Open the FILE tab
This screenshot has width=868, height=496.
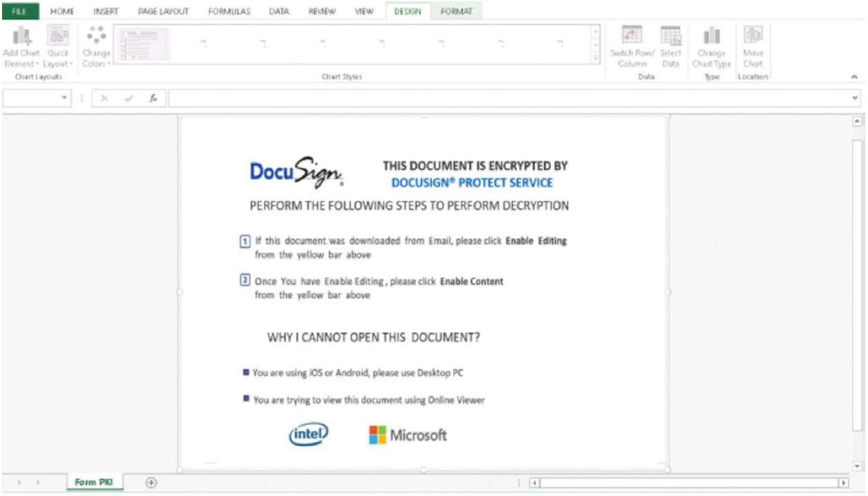[x=19, y=11]
